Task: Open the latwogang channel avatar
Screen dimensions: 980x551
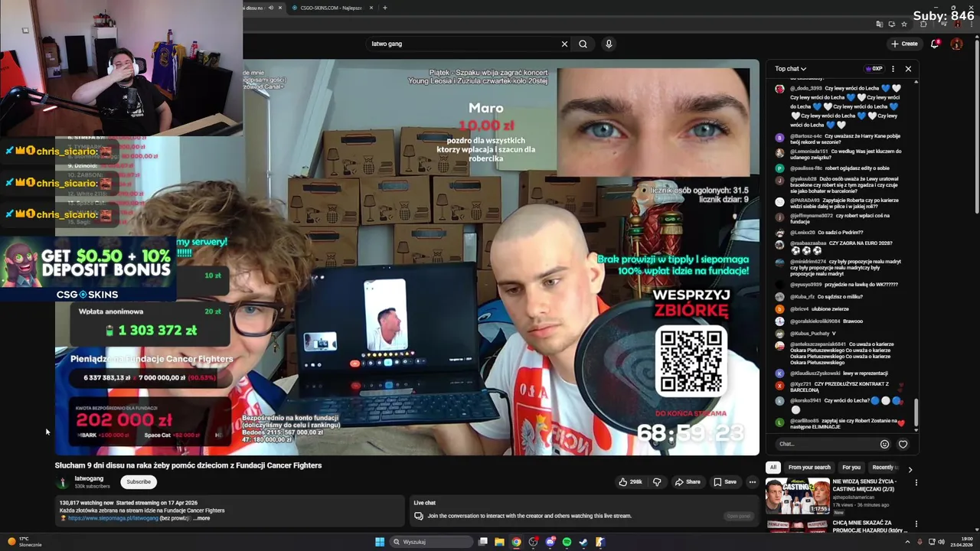Action: pyautogui.click(x=63, y=482)
